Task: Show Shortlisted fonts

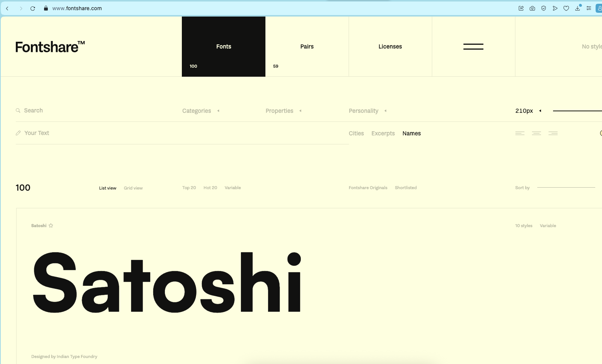Action: pyautogui.click(x=405, y=188)
